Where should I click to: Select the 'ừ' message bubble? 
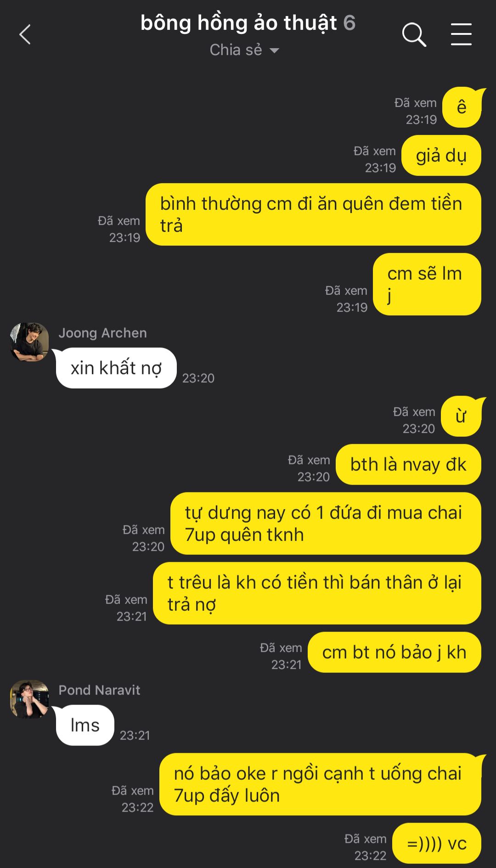coord(461,417)
